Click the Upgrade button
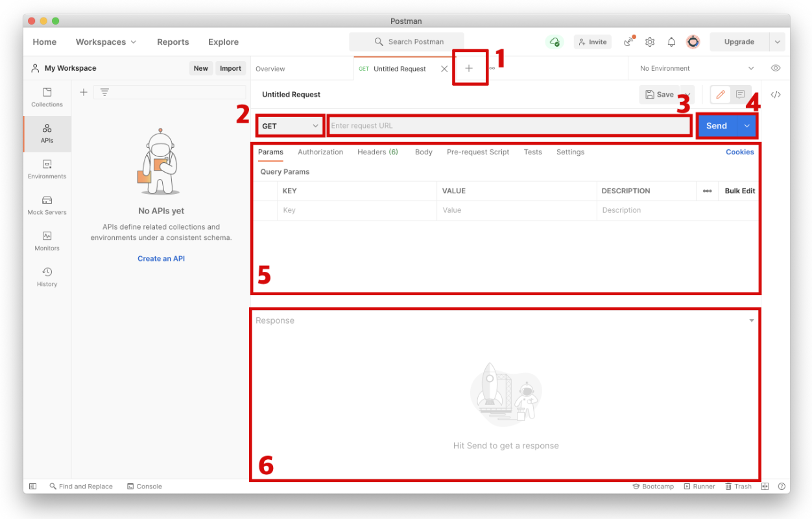The image size is (812, 519). pos(739,42)
